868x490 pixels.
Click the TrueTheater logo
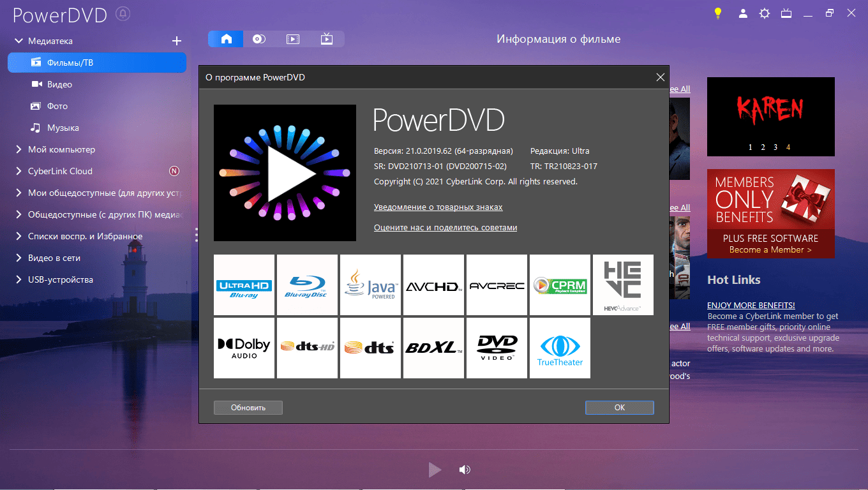(x=560, y=348)
